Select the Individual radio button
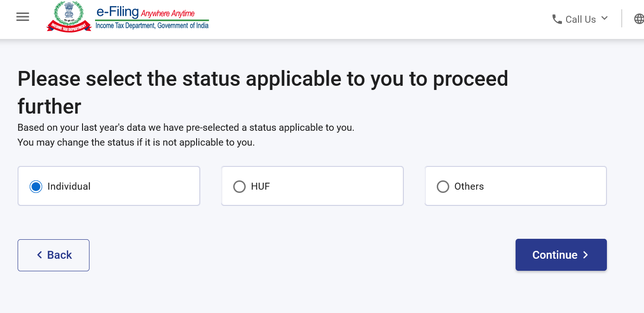The image size is (644, 313). point(36,186)
